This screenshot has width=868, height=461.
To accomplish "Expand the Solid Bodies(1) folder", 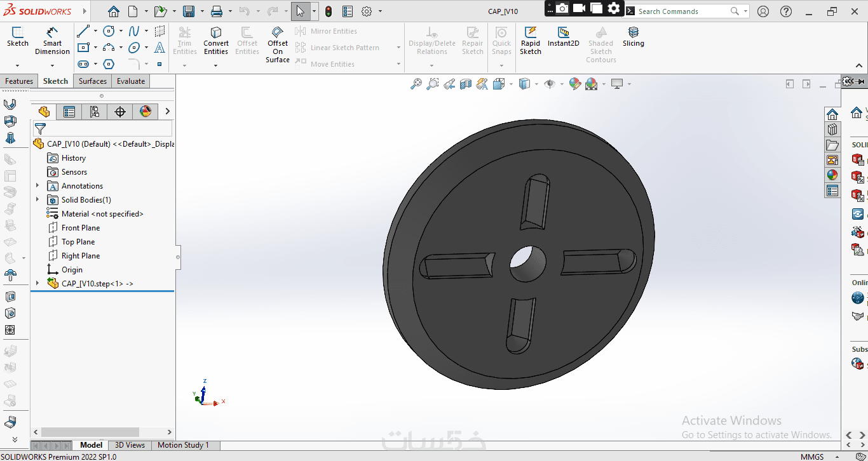I will pos(37,200).
